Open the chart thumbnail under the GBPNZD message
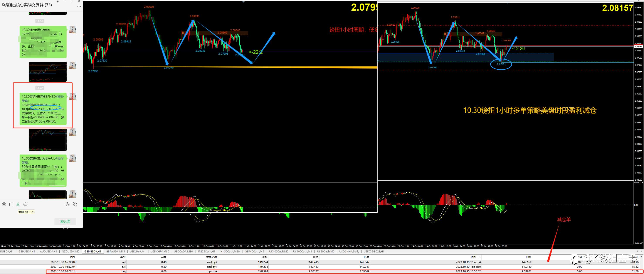 (47, 140)
